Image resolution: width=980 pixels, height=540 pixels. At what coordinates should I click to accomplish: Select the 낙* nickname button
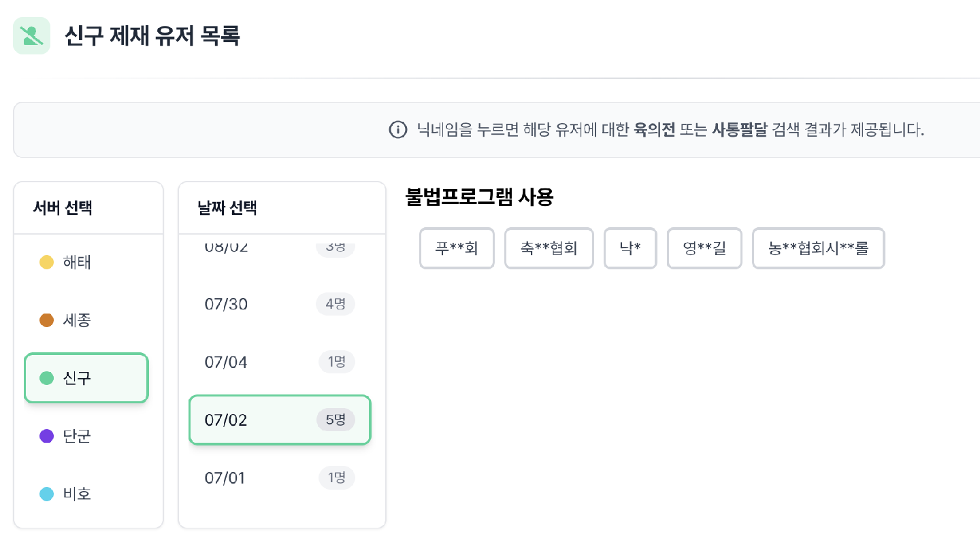tap(630, 248)
